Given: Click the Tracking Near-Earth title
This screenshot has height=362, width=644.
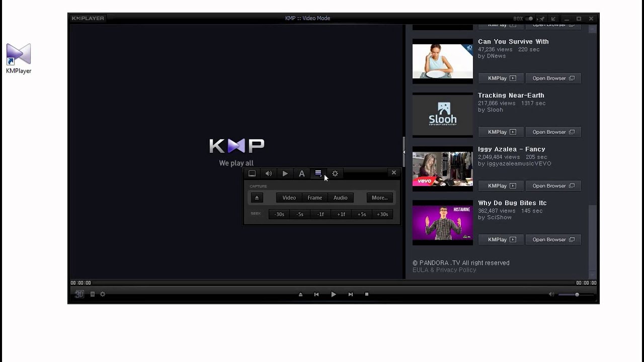Looking at the screenshot, I should click(x=511, y=96).
